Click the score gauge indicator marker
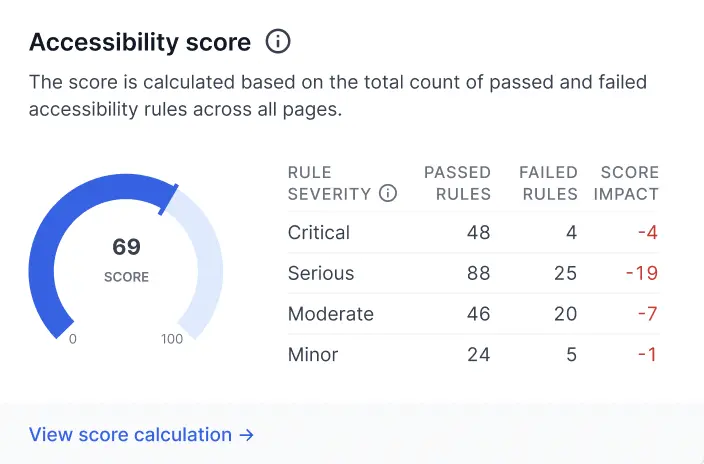This screenshot has height=464, width=704. [x=169, y=197]
